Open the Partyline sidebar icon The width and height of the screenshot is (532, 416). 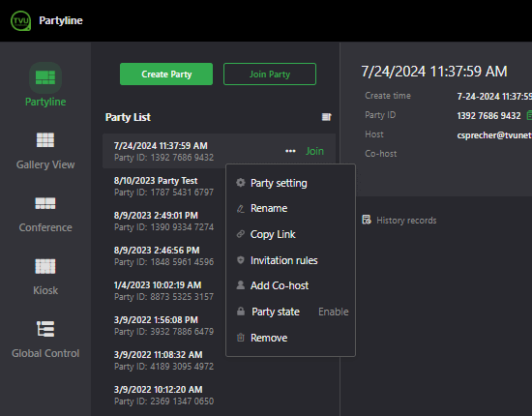coord(45,77)
